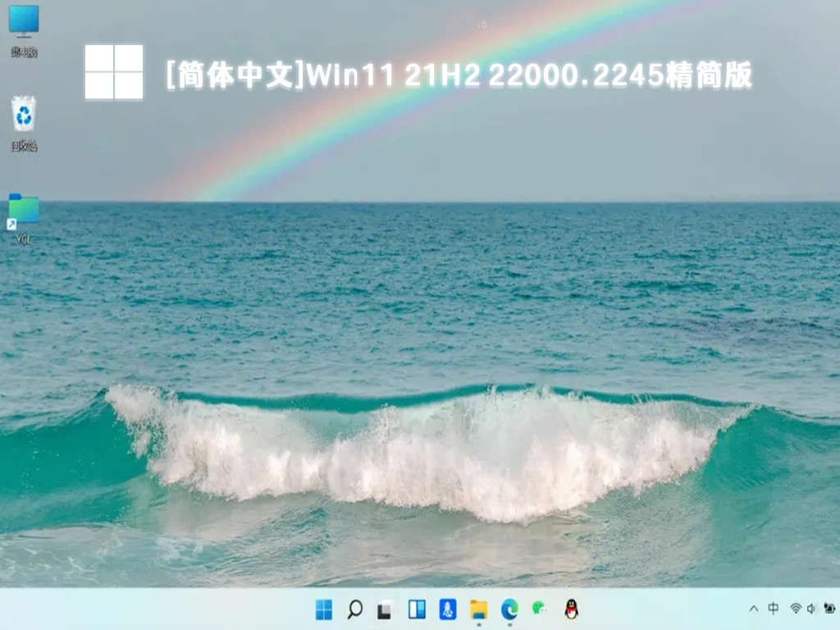Click the volume speaker tray icon

pyautogui.click(x=810, y=609)
